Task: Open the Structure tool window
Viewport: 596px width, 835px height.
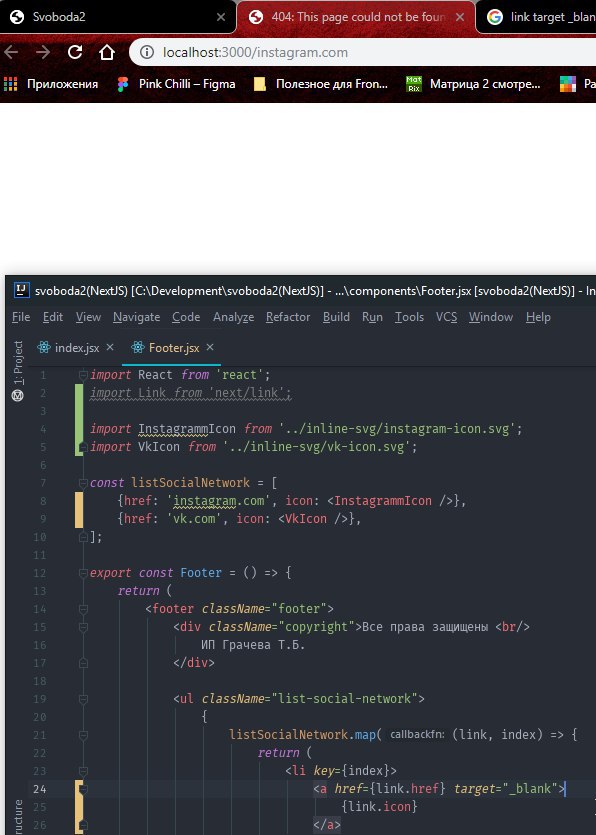Action: [18, 817]
